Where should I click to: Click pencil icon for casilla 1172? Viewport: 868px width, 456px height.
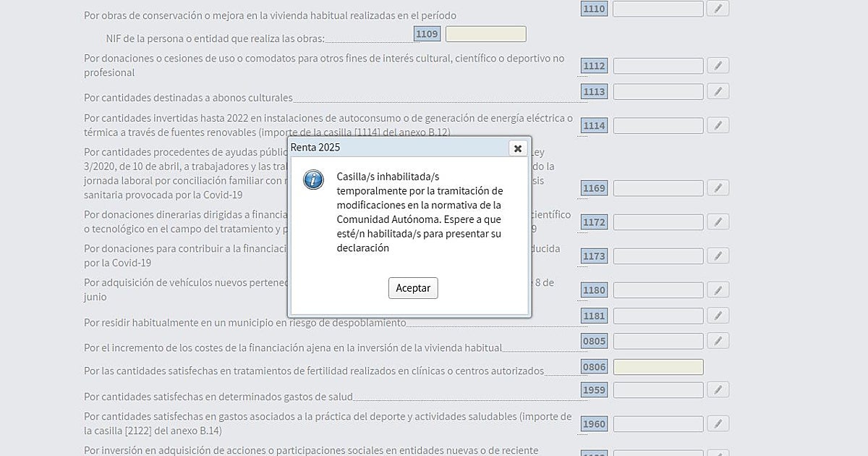coord(718,222)
